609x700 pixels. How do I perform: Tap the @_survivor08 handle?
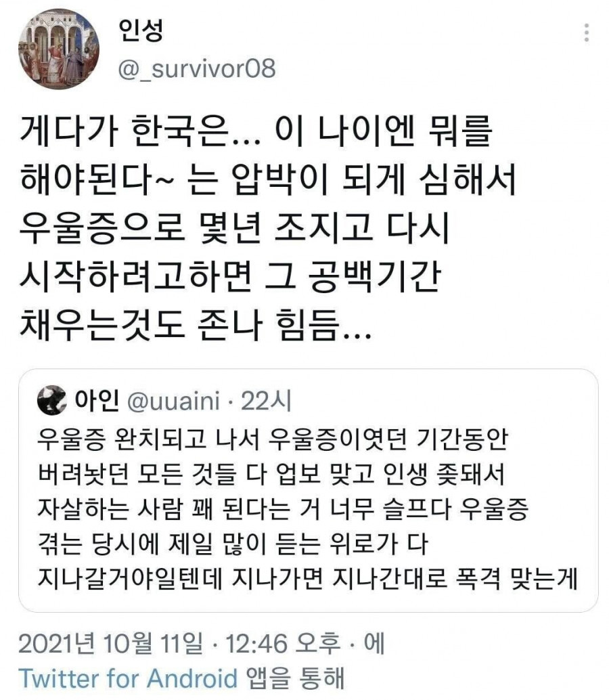[x=197, y=69]
